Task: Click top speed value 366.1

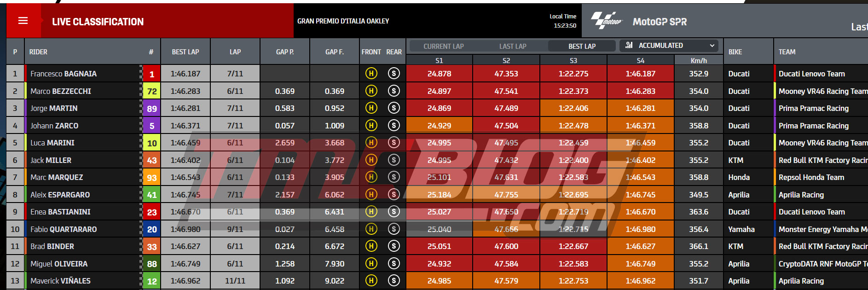Action: pos(699,246)
